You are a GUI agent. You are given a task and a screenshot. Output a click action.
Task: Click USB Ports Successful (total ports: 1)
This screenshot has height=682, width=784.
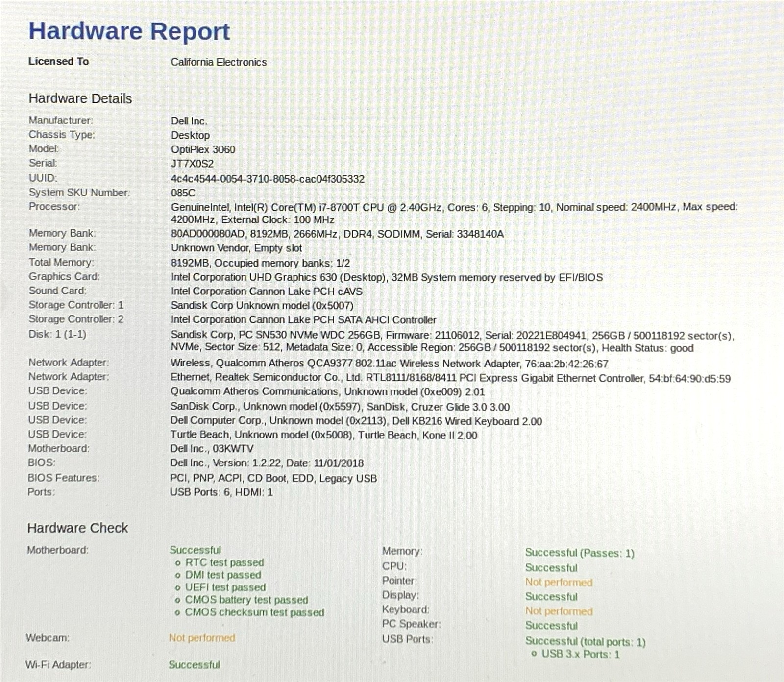click(586, 641)
